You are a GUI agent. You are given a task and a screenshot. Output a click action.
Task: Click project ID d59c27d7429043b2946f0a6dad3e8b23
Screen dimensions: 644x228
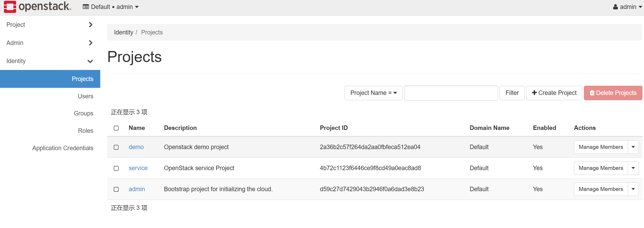(x=372, y=189)
